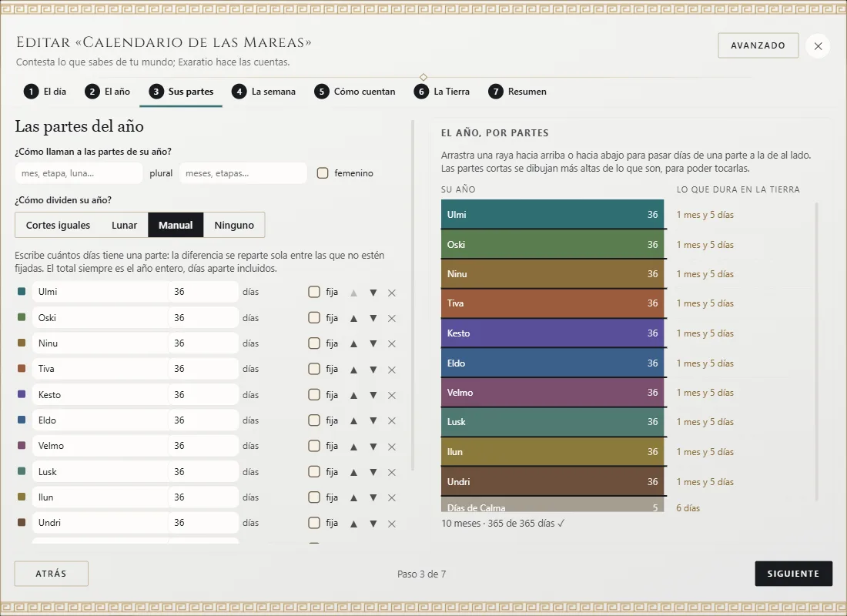The image size is (847, 616).
Task: Check fija for Ninu
Action: [x=314, y=343]
